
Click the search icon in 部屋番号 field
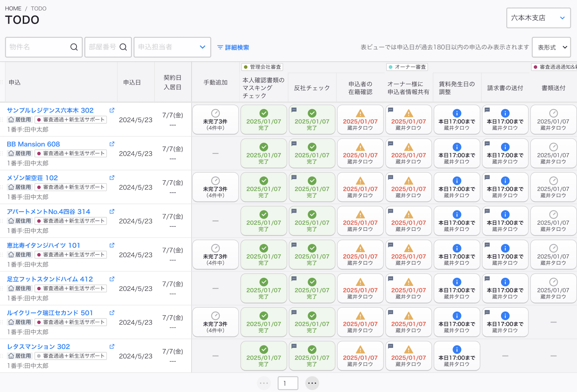(123, 47)
